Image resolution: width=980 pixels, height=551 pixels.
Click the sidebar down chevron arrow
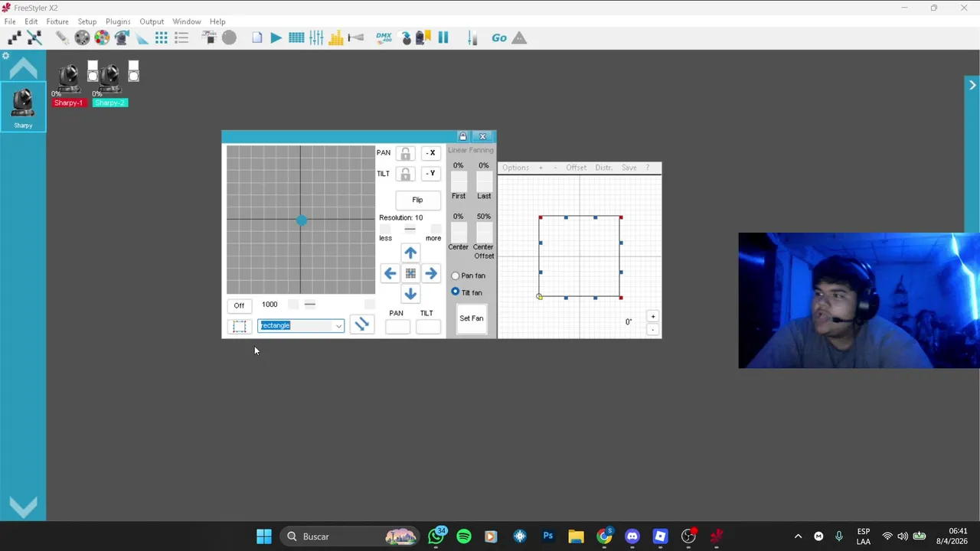click(23, 507)
